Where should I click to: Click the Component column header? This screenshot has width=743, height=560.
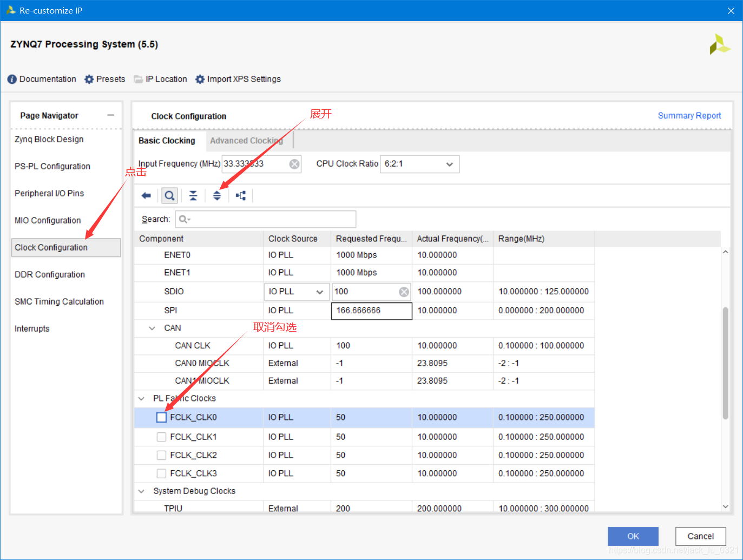199,239
